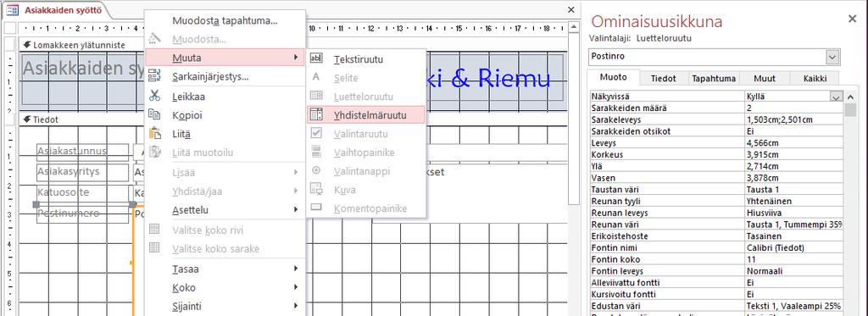Expand the Tasaa submenu arrow
Viewport: 868px width, 316px height.
point(296,269)
